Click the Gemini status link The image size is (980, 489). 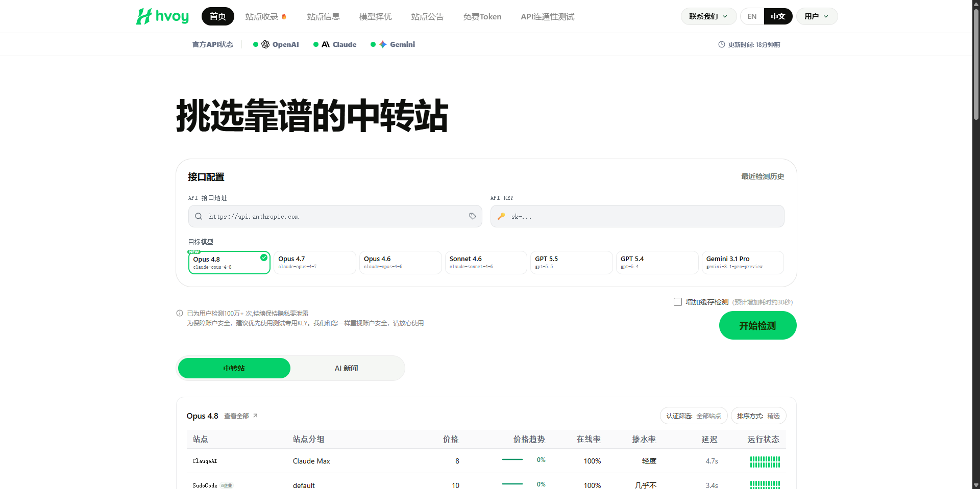(393, 44)
